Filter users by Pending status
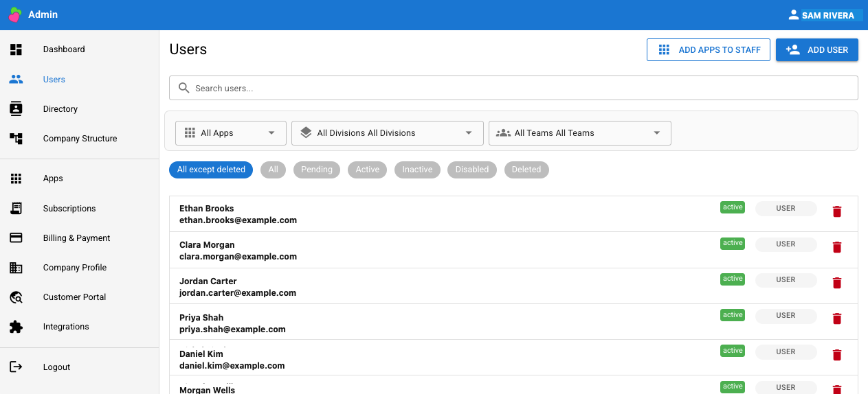868x394 pixels. [317, 170]
